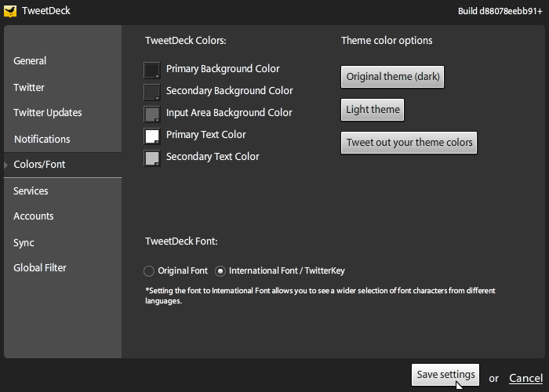This screenshot has height=392, width=549.
Task: Show the Services settings page
Action: 31,191
